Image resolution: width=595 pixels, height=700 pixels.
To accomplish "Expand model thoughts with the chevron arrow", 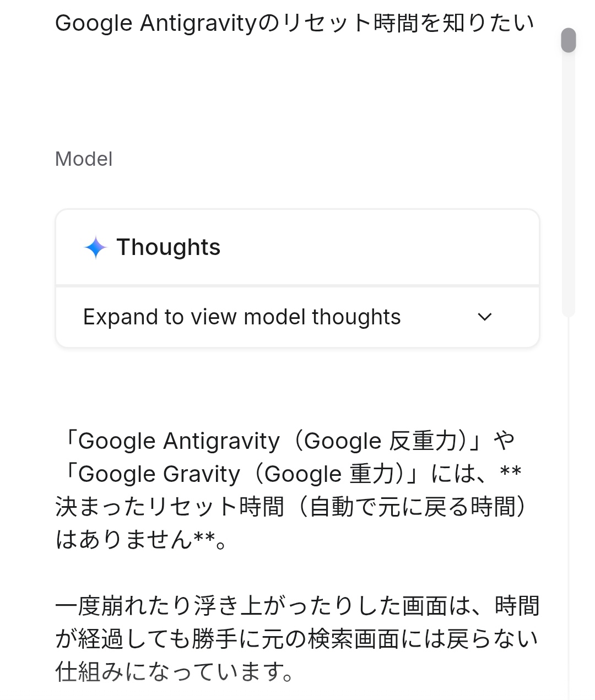I will click(x=484, y=317).
